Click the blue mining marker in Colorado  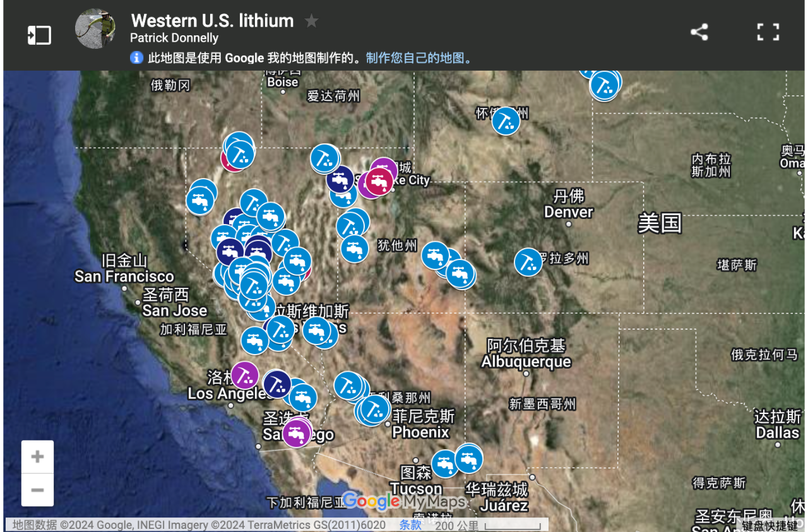[x=528, y=262]
